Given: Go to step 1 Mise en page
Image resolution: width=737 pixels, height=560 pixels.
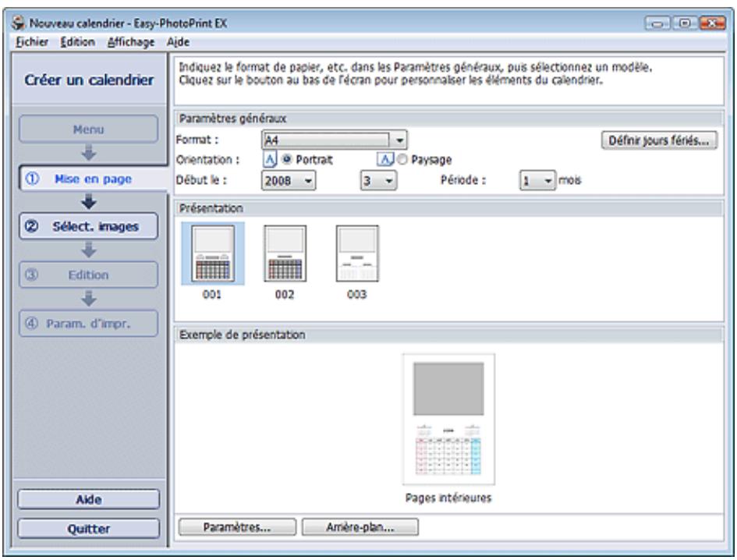Looking at the screenshot, I should [93, 179].
